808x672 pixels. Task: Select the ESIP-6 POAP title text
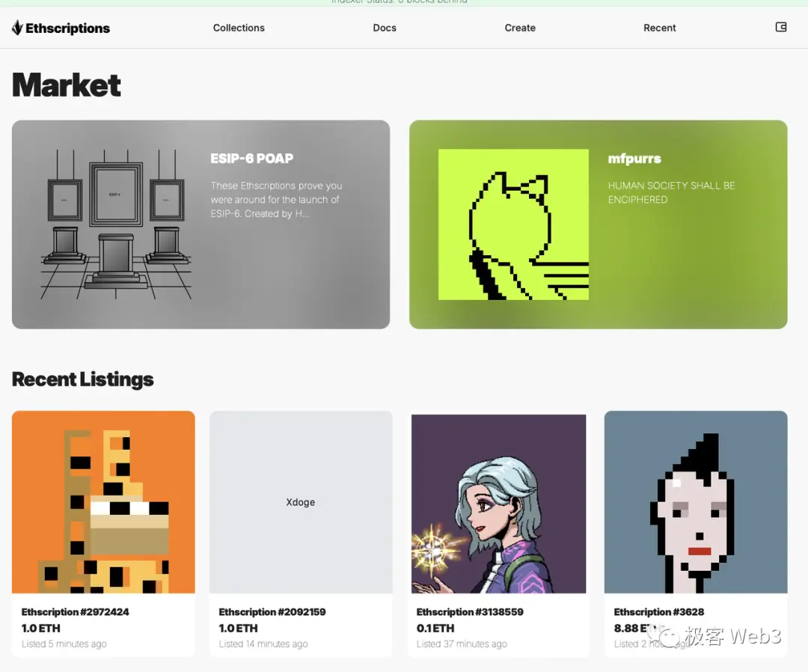point(252,158)
